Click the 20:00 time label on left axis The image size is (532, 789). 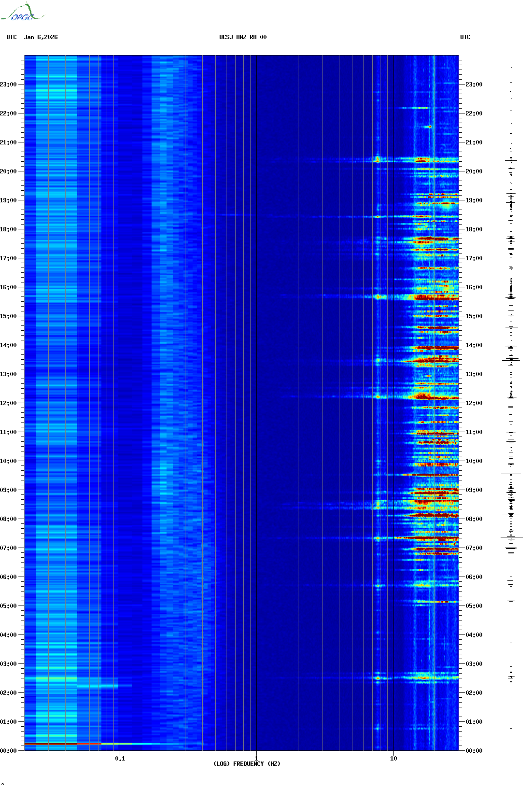(8, 171)
